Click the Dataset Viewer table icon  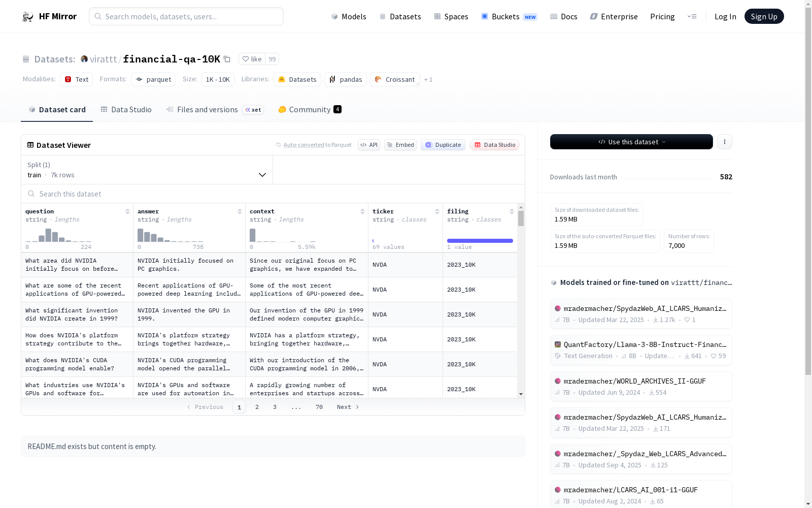30,145
